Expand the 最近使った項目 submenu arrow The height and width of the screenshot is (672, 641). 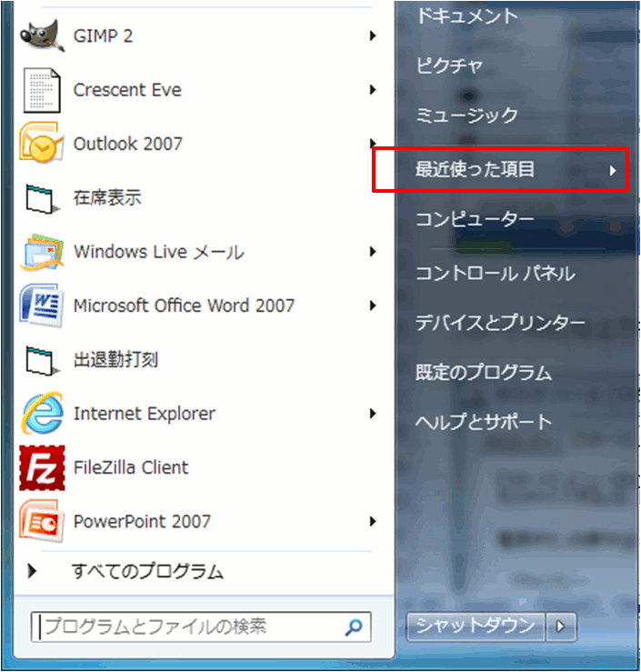614,170
